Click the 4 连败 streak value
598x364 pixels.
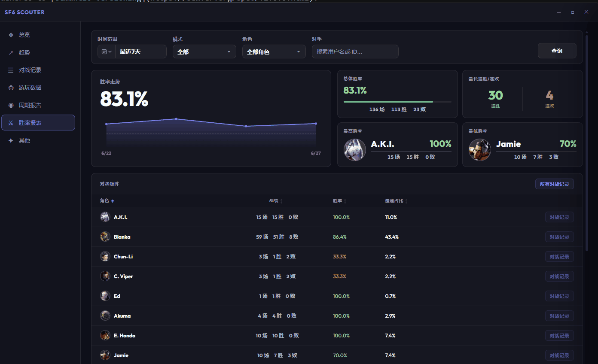click(x=549, y=95)
